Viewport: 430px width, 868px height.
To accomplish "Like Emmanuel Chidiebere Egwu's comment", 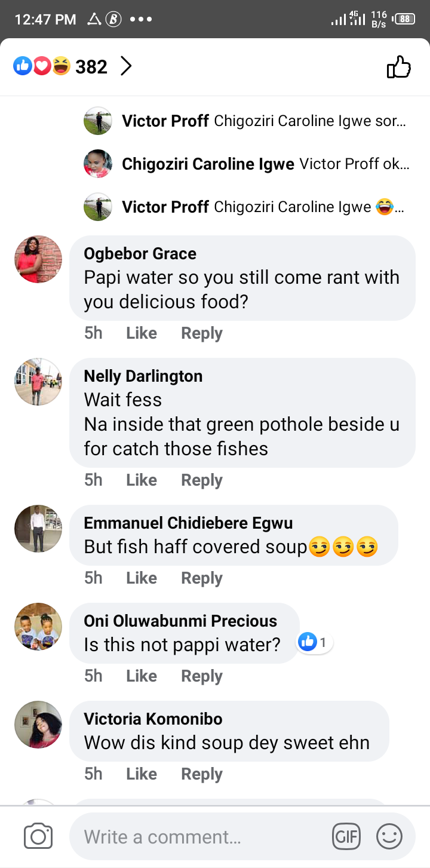I will (142, 578).
